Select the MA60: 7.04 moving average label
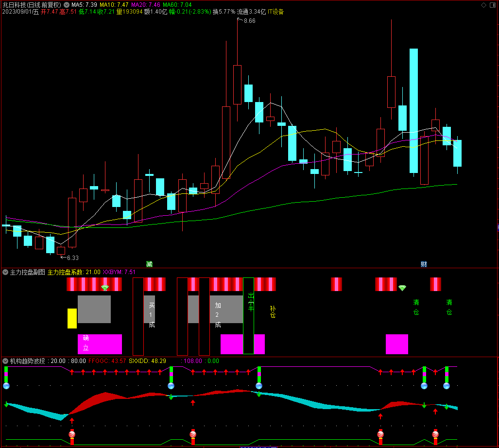499x448 pixels. 177,5
